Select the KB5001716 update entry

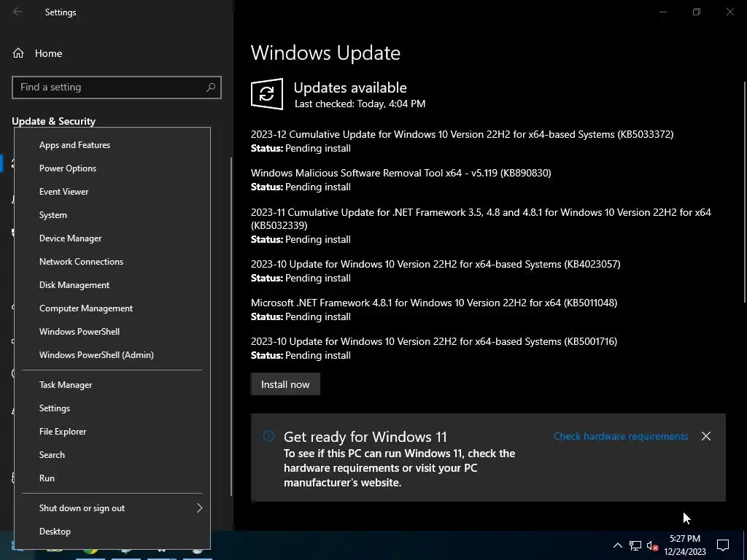click(x=434, y=341)
